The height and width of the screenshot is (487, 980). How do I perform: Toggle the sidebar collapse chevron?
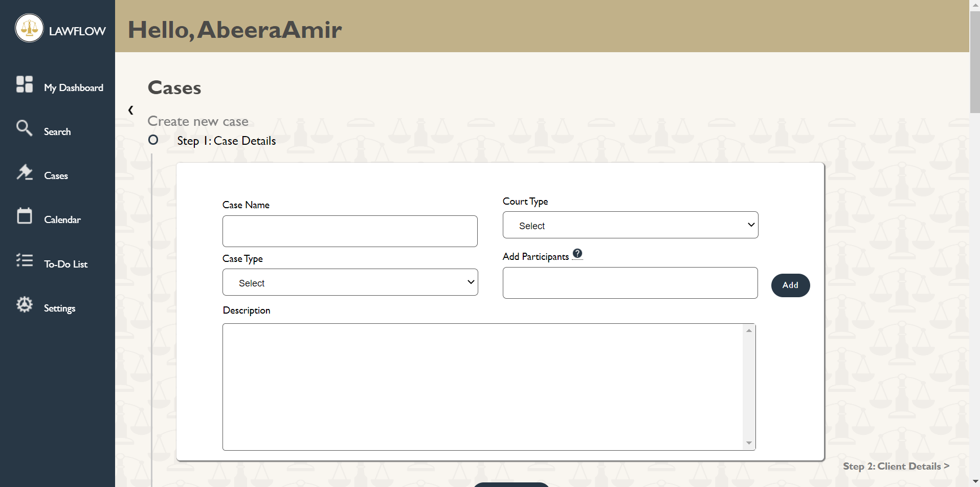pyautogui.click(x=130, y=110)
